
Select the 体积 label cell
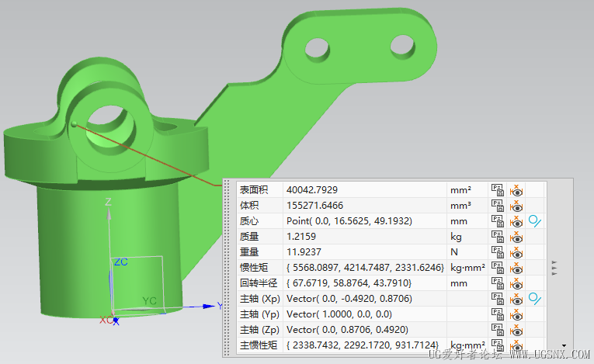click(260, 206)
